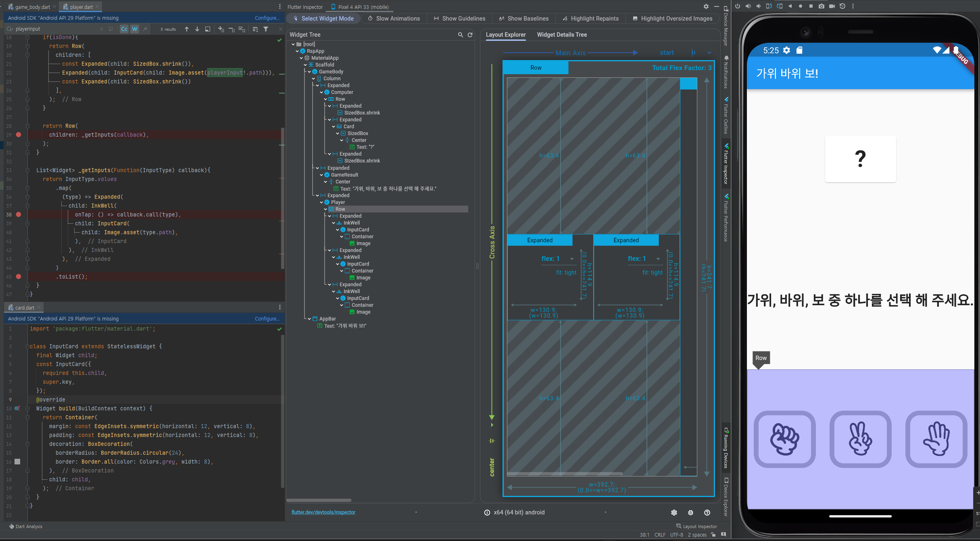Toggle match case Cc in search
980x541 pixels.
124,29
